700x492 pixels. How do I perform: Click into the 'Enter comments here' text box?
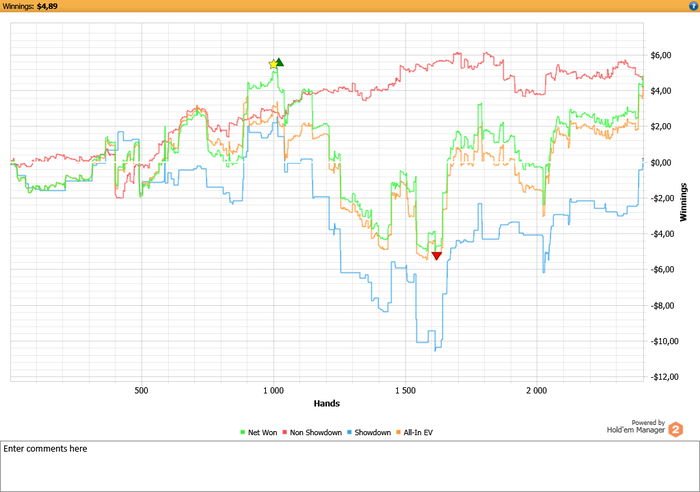tap(350, 467)
